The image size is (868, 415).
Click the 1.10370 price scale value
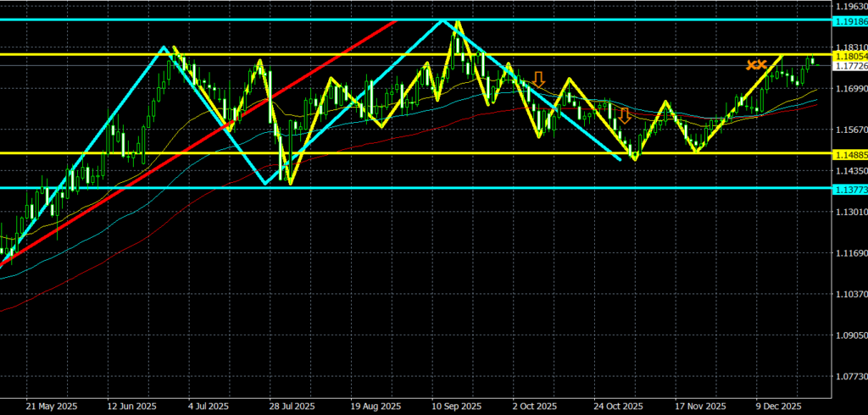tap(849, 295)
